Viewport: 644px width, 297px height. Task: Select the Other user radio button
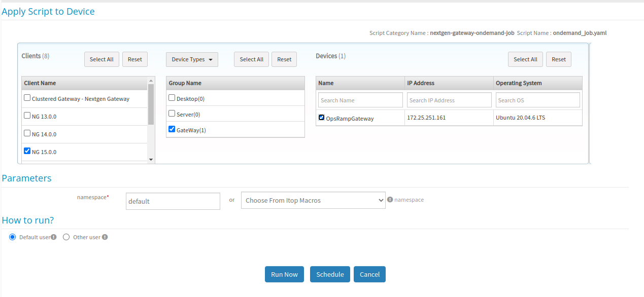tap(66, 237)
